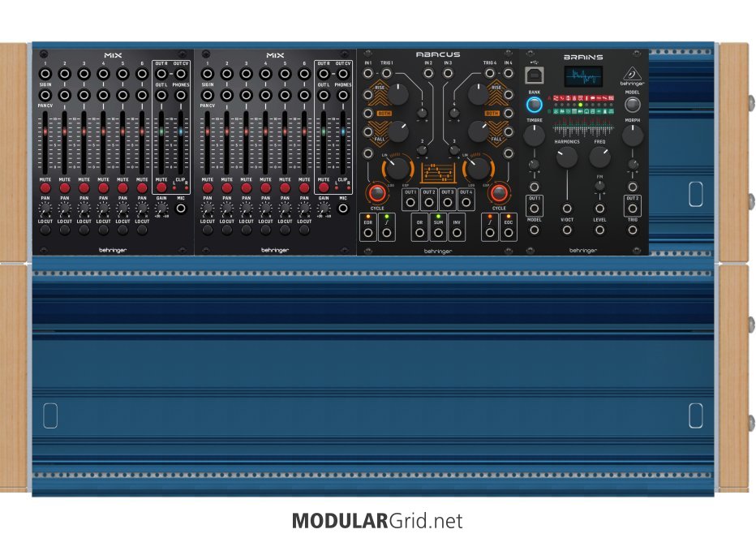Viewport: 756px width, 538px height.
Task: Toggle the left CYCLE button on Abacus
Action: click(377, 193)
